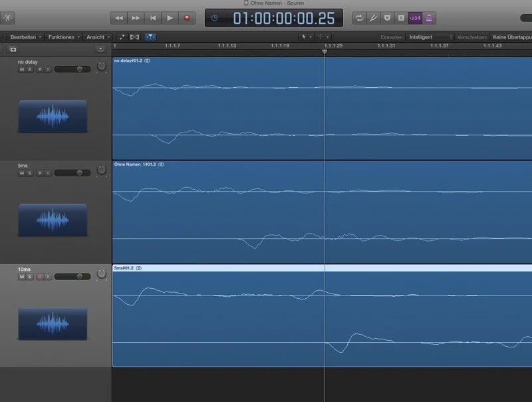Go to beginning with Stop button
Image resolution: width=532 pixels, height=402 pixels.
(x=153, y=18)
